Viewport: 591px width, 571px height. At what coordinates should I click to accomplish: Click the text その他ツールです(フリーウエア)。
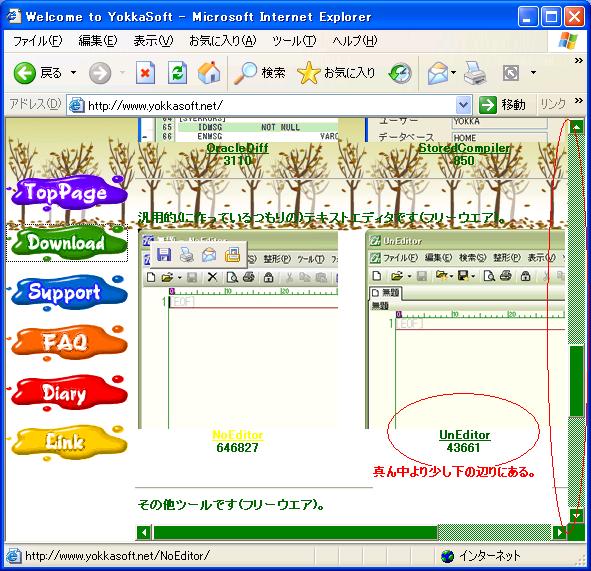[231, 505]
